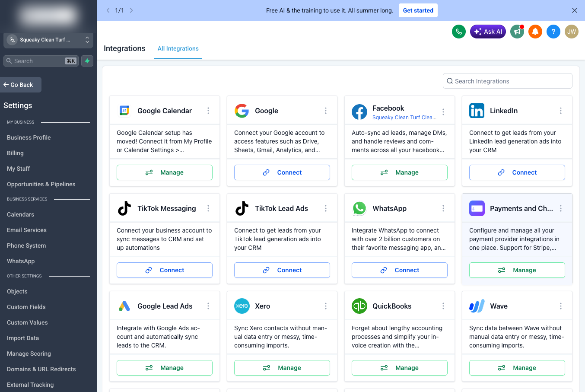Image resolution: width=585 pixels, height=392 pixels.
Task: Focus the Search Integrations field
Action: click(x=508, y=81)
